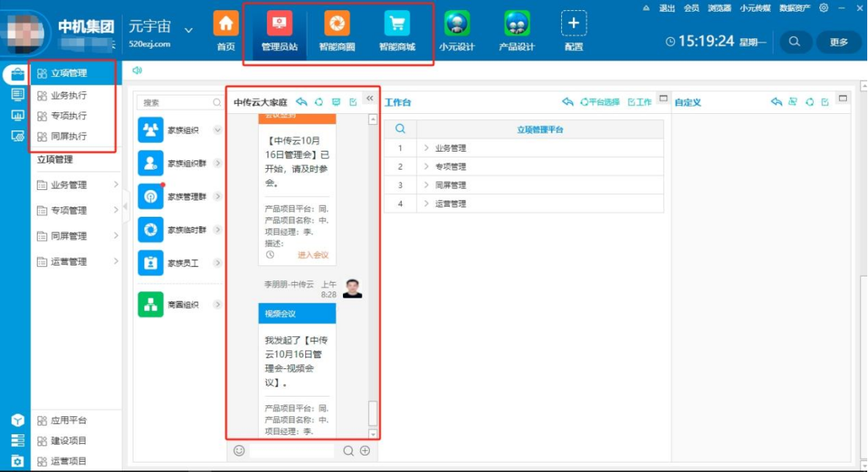Click the contacts 搜索 search field
The image size is (868, 472).
[180, 102]
